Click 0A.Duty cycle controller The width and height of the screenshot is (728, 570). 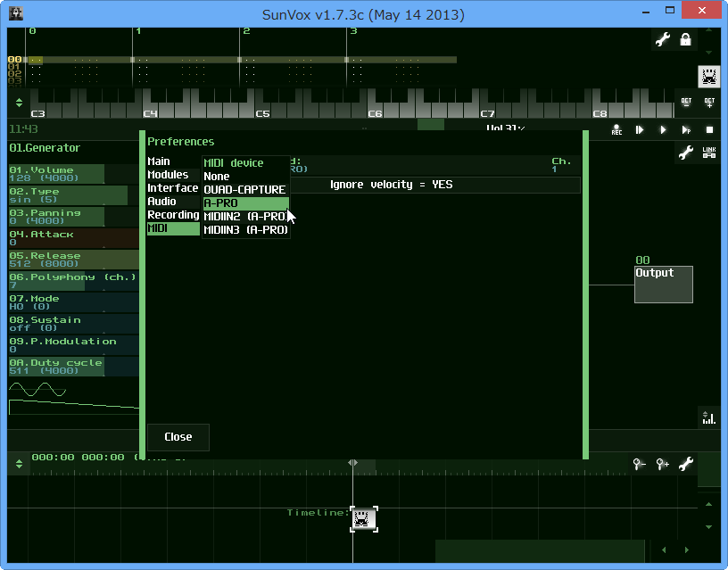(73, 367)
